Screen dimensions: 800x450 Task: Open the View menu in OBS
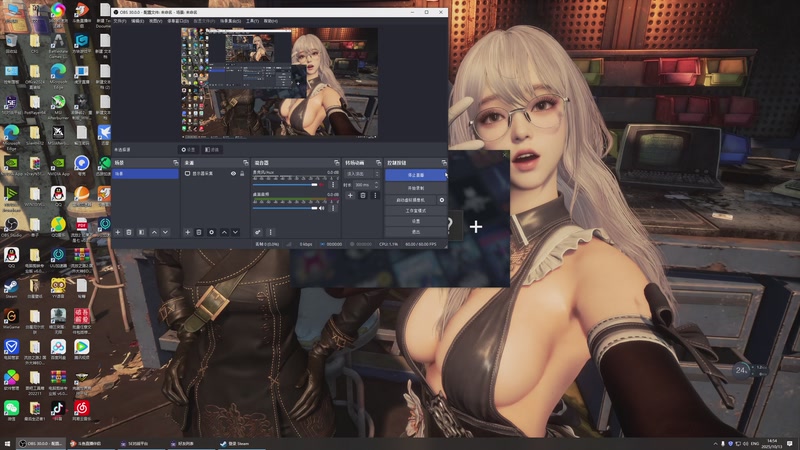(x=155, y=21)
